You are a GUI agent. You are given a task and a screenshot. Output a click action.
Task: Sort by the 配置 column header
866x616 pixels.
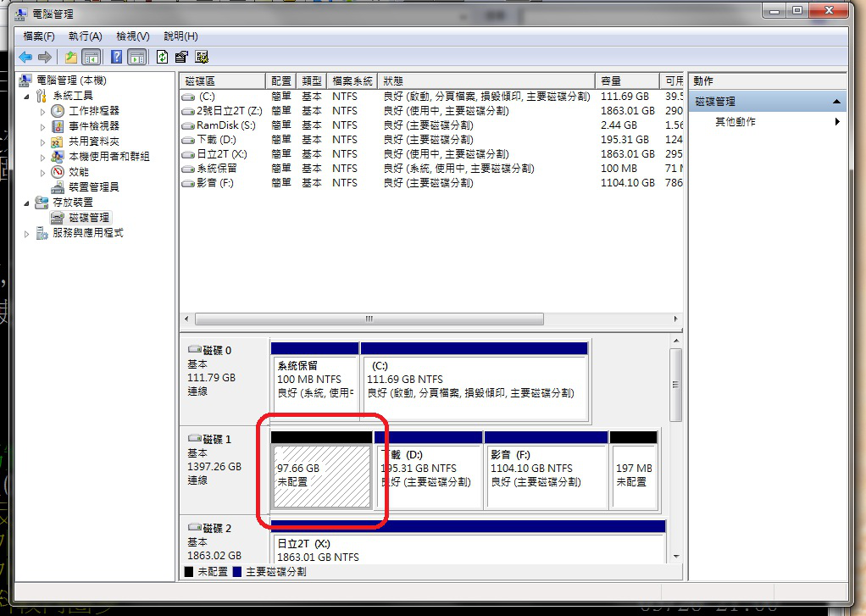(x=281, y=81)
